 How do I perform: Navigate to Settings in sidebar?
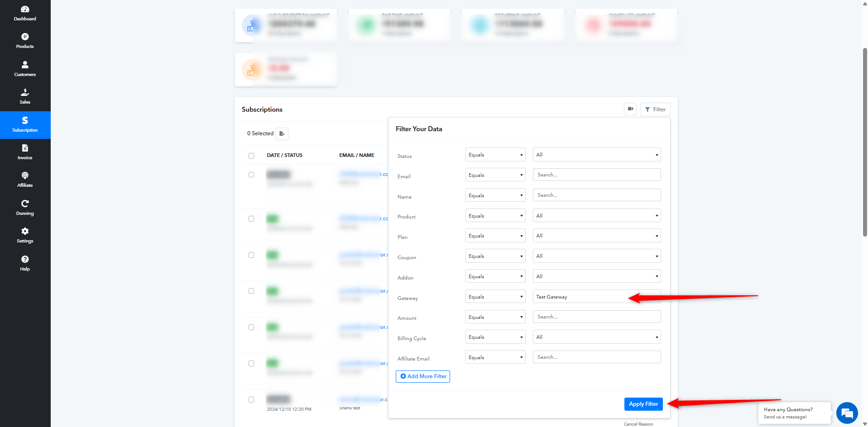25,235
